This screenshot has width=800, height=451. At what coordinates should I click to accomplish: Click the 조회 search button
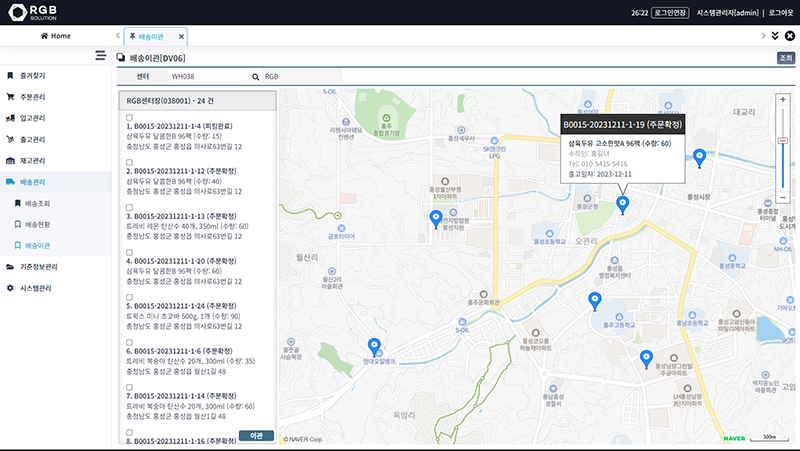tap(785, 58)
